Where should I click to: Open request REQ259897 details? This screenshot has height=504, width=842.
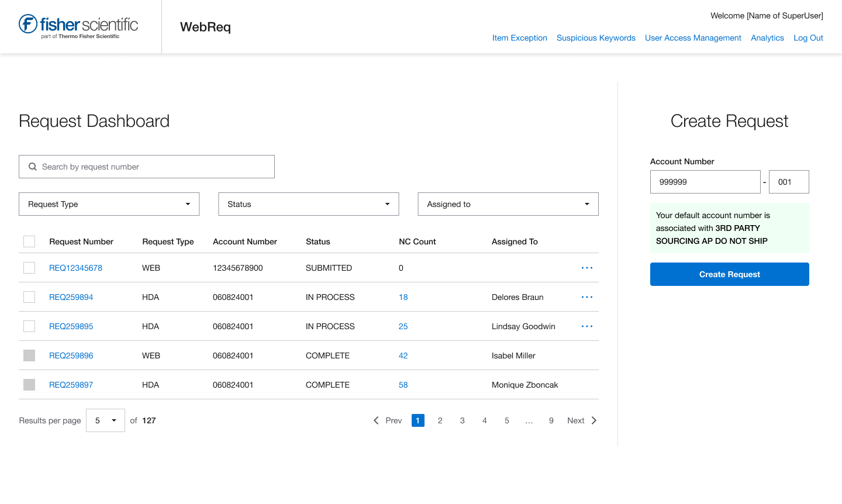click(71, 385)
